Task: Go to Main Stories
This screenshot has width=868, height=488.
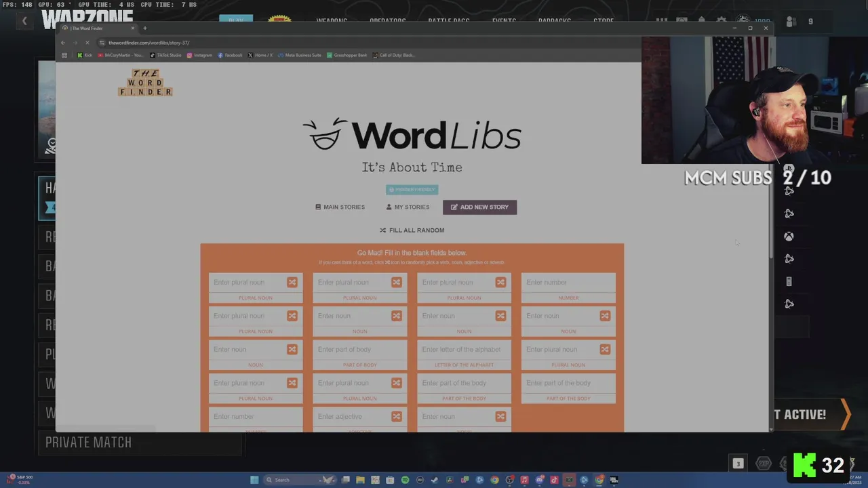Action: 340,207
